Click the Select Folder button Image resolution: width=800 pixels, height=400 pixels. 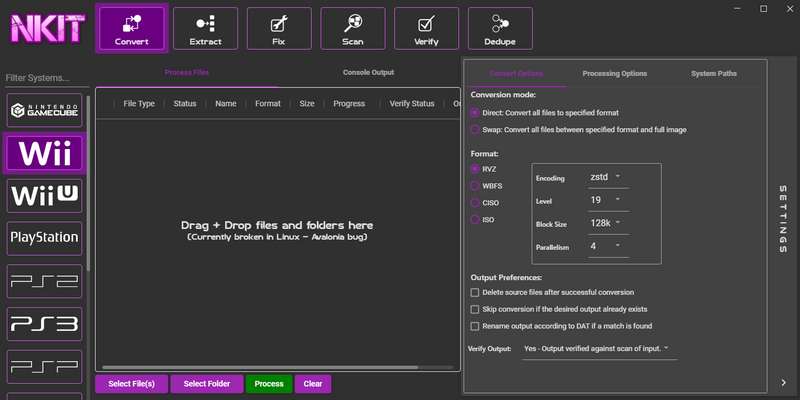click(x=207, y=384)
